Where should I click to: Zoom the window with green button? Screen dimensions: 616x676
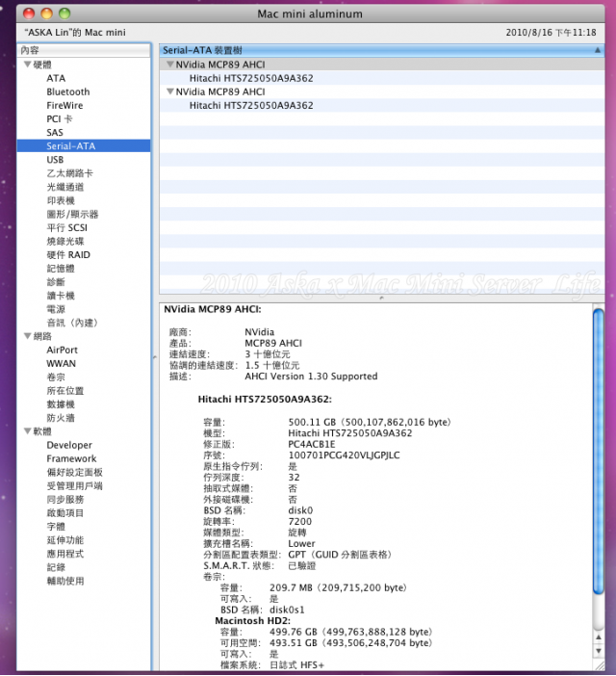coord(64,13)
